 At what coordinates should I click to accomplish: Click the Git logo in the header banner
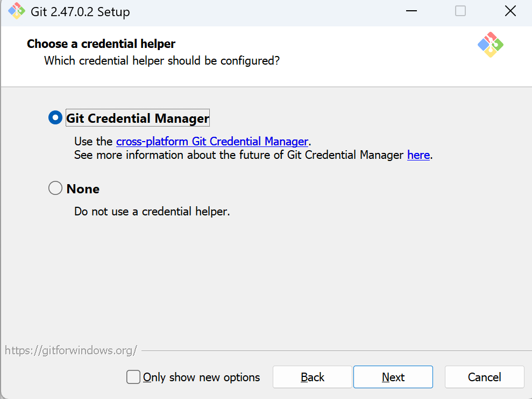tap(490, 45)
